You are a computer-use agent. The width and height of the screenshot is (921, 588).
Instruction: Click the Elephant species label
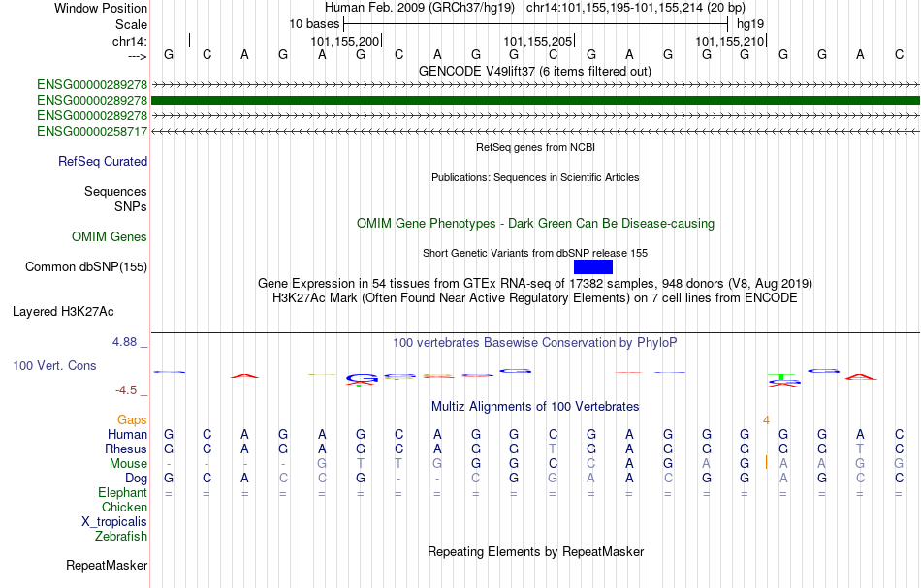[x=123, y=492]
